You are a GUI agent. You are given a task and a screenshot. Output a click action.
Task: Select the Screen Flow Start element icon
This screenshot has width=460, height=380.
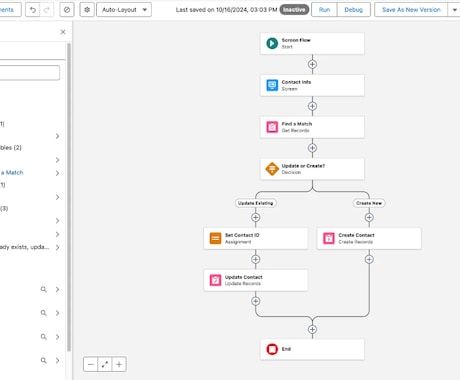272,43
